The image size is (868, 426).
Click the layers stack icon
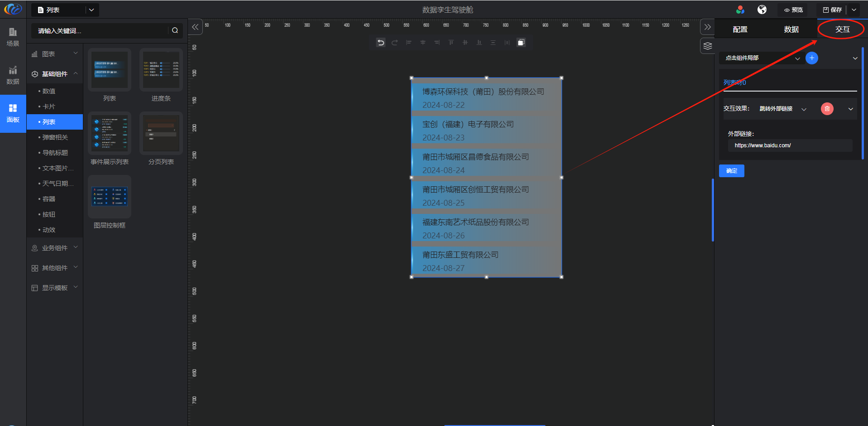(x=708, y=46)
